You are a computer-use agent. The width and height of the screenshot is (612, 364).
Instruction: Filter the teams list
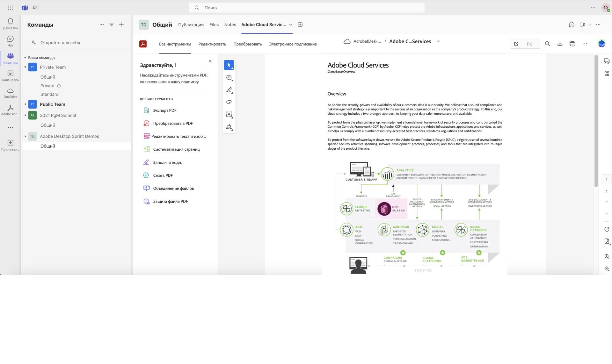click(111, 25)
